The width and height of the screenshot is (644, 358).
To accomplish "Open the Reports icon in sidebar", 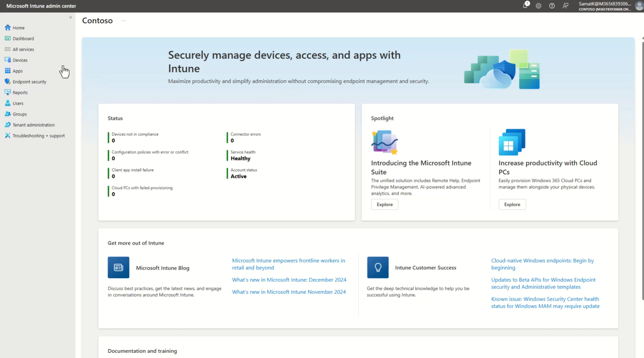I will pos(8,92).
